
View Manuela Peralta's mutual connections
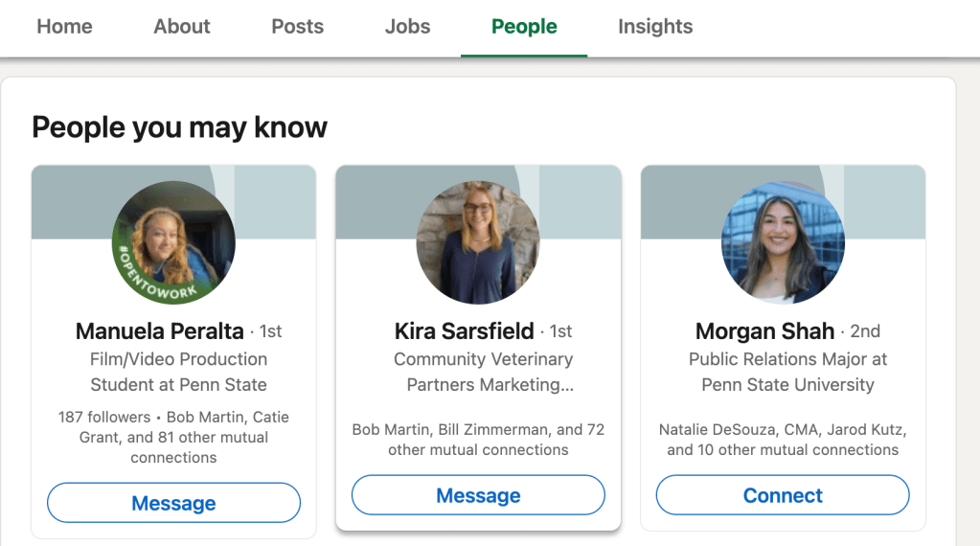pyautogui.click(x=173, y=438)
